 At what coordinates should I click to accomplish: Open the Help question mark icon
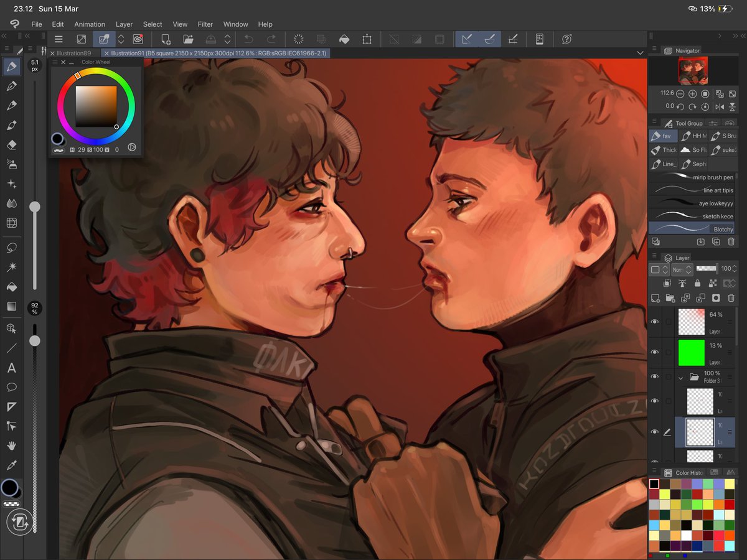[x=566, y=39]
